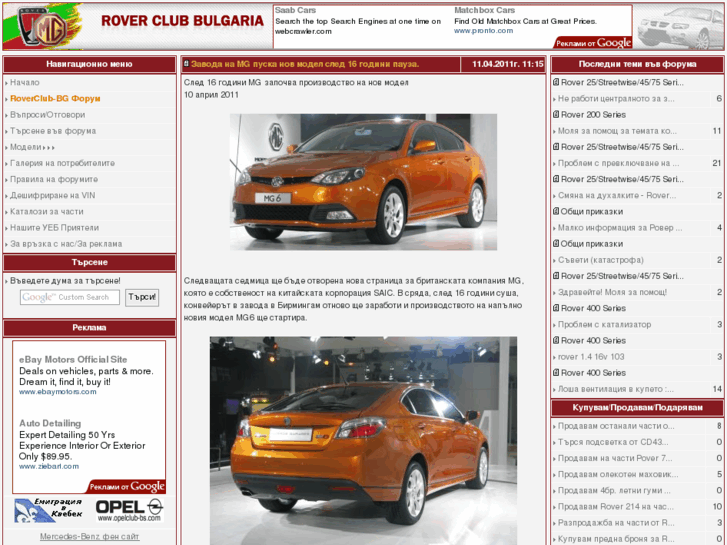The height and width of the screenshot is (545, 727).
Task: Click the Opel club banner logo
Action: (x=129, y=510)
